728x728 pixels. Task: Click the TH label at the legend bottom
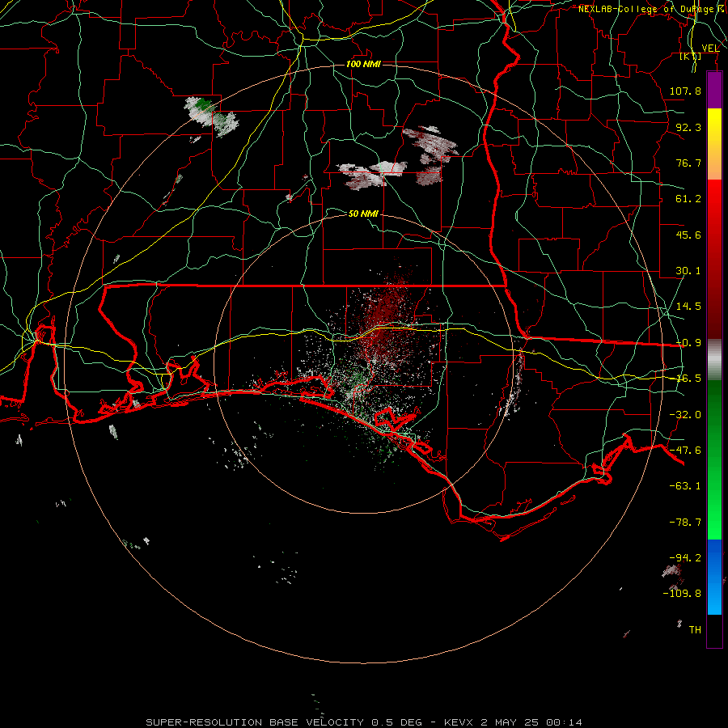click(x=695, y=630)
